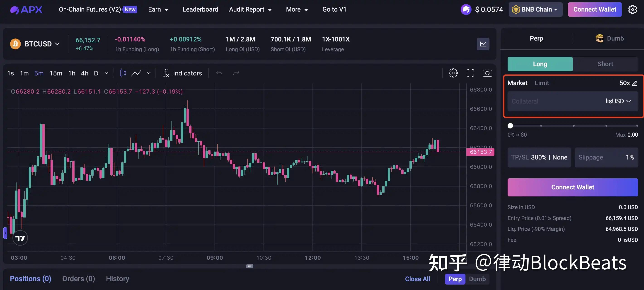This screenshot has width=644, height=290.
Task: Go to V1 link
Action: tap(334, 10)
